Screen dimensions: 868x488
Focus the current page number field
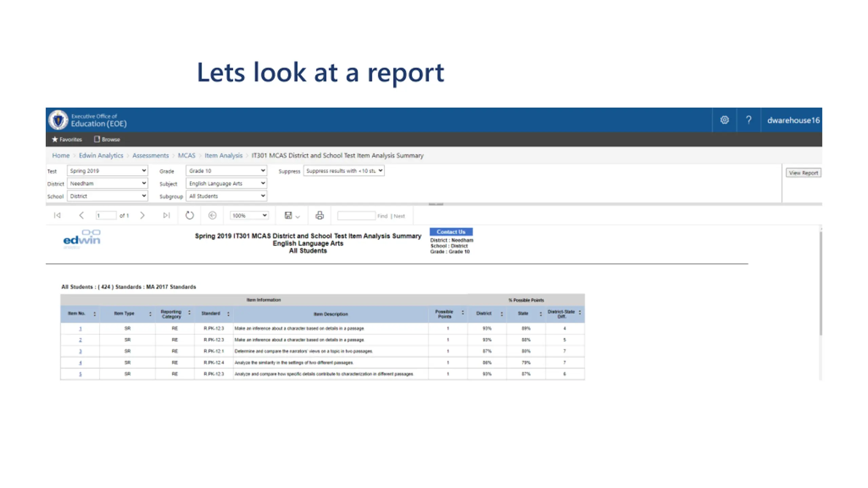click(106, 215)
